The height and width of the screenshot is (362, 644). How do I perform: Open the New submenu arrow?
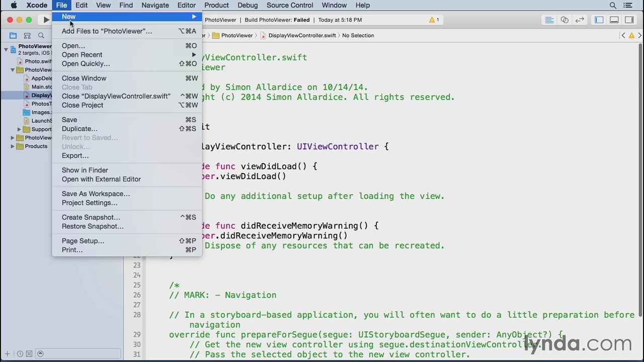[194, 17]
